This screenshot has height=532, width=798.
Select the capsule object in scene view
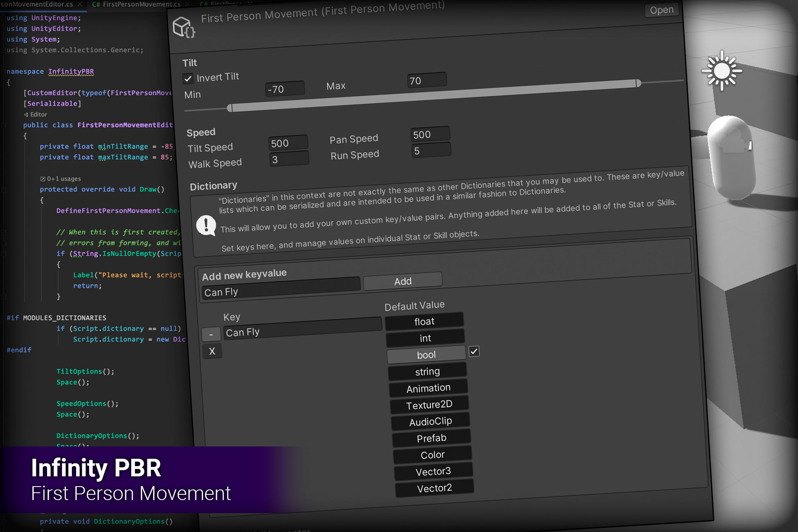731,158
